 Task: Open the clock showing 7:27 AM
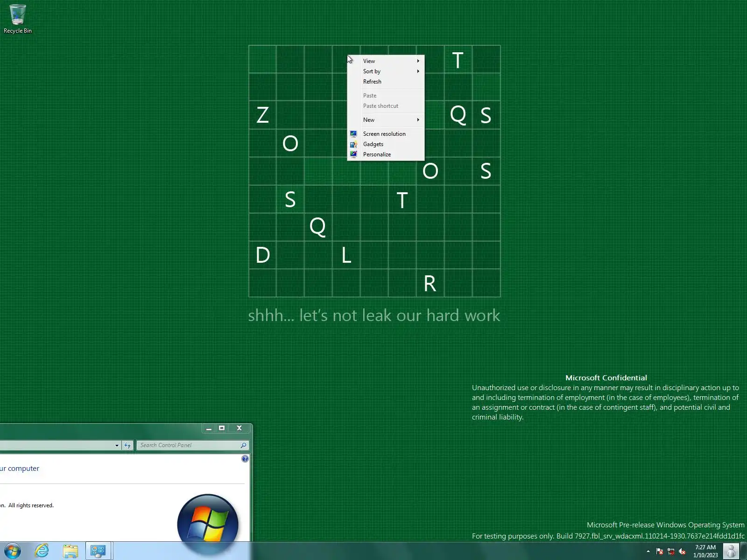[705, 551]
